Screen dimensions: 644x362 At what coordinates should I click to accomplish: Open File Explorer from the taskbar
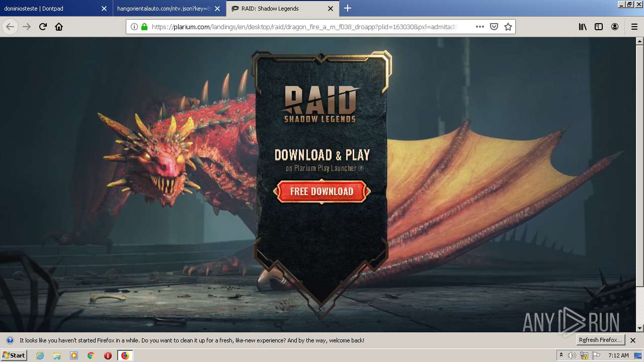pyautogui.click(x=57, y=355)
